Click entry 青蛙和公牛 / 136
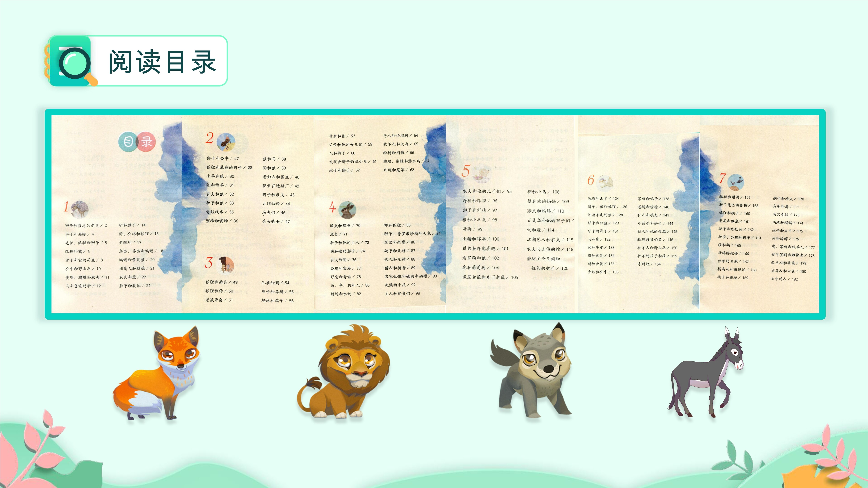The height and width of the screenshot is (488, 868). tap(603, 272)
